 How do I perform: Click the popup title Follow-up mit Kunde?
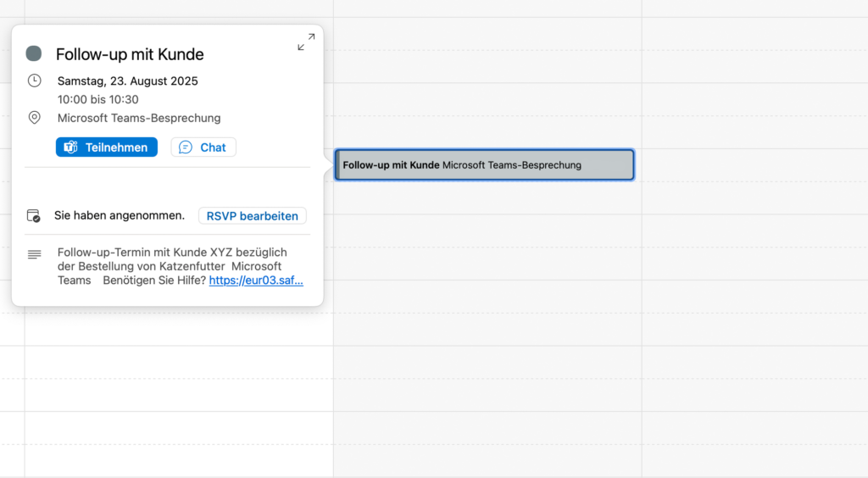click(130, 54)
